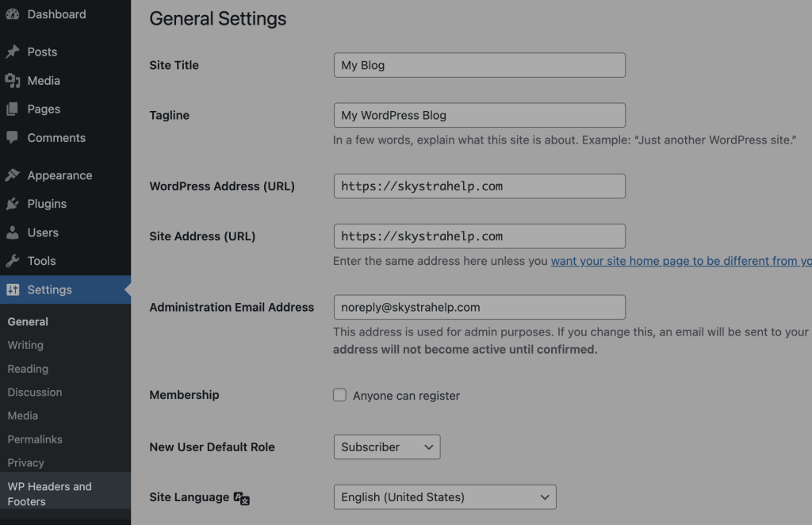The height and width of the screenshot is (525, 812).
Task: Enable Anyone can register checkbox
Action: click(x=340, y=395)
